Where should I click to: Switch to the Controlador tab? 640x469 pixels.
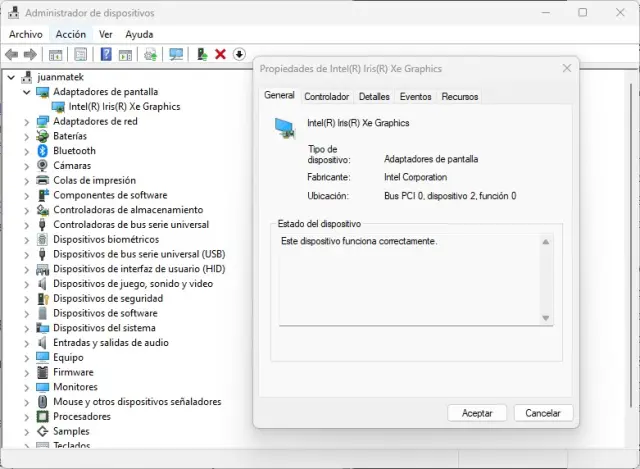tap(326, 97)
